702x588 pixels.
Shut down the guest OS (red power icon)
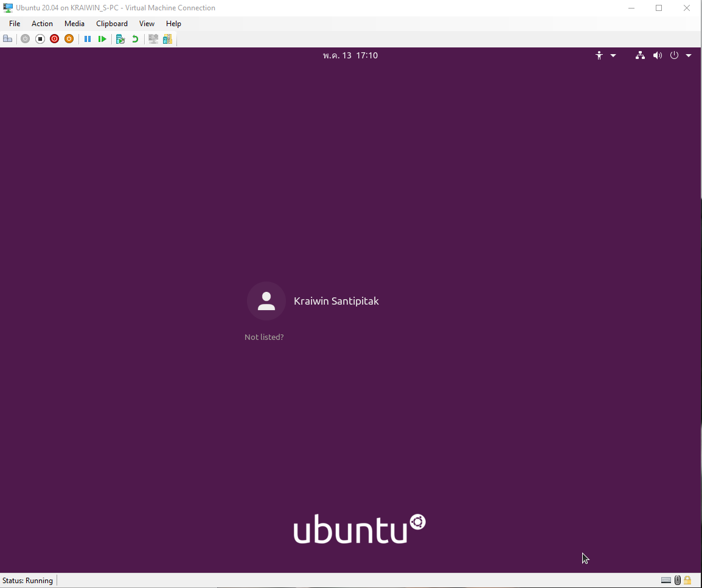pos(54,38)
